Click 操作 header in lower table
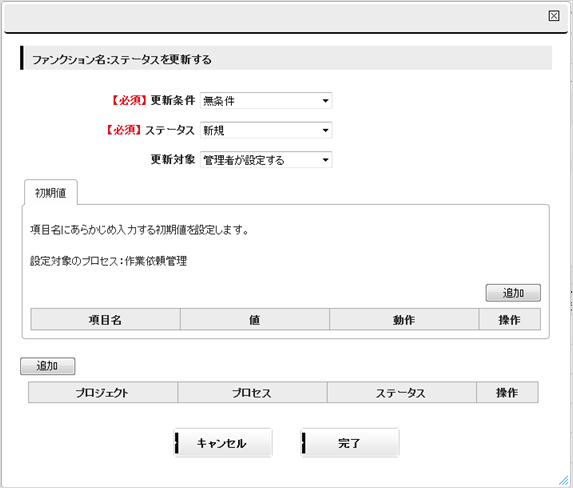This screenshot has height=488, width=573. pos(507,393)
